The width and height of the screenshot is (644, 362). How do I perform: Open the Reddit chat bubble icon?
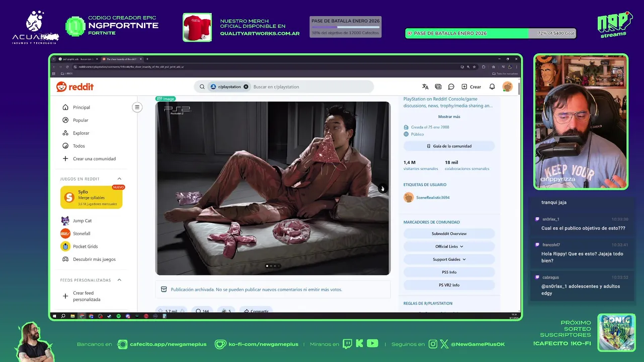(451, 86)
